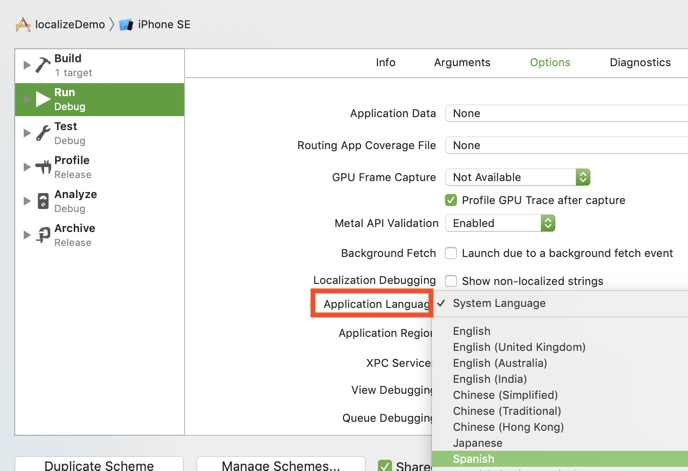This screenshot has width=688, height=471.
Task: Open the Metal API Validation dropdown
Action: coord(500,223)
